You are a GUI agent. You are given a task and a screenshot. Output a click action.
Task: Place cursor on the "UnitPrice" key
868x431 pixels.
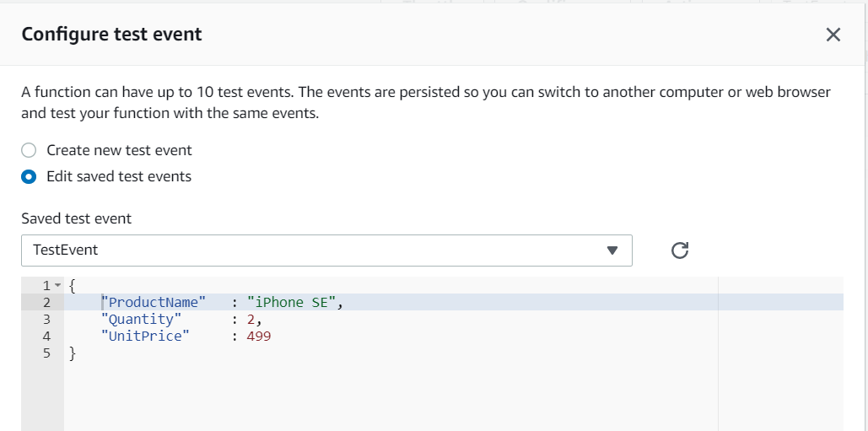pyautogui.click(x=145, y=337)
